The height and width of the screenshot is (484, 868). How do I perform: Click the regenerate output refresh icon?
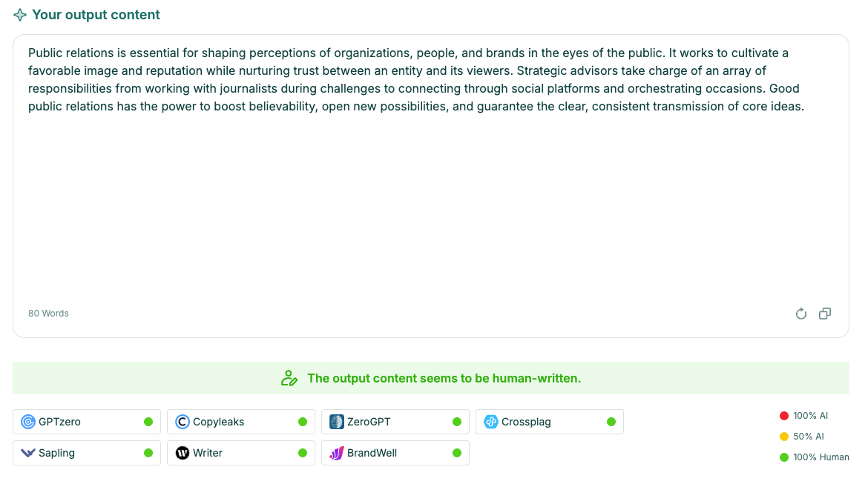[x=801, y=314]
